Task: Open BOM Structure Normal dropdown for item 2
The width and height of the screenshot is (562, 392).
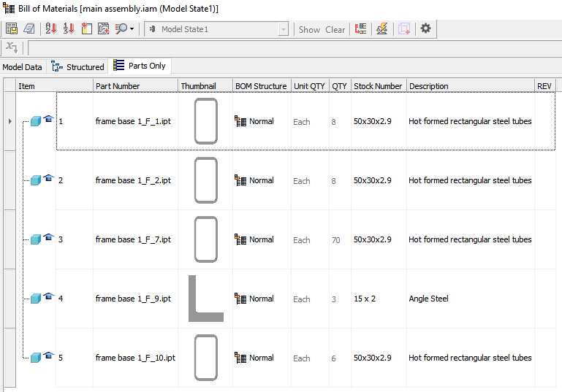Action: pos(262,180)
